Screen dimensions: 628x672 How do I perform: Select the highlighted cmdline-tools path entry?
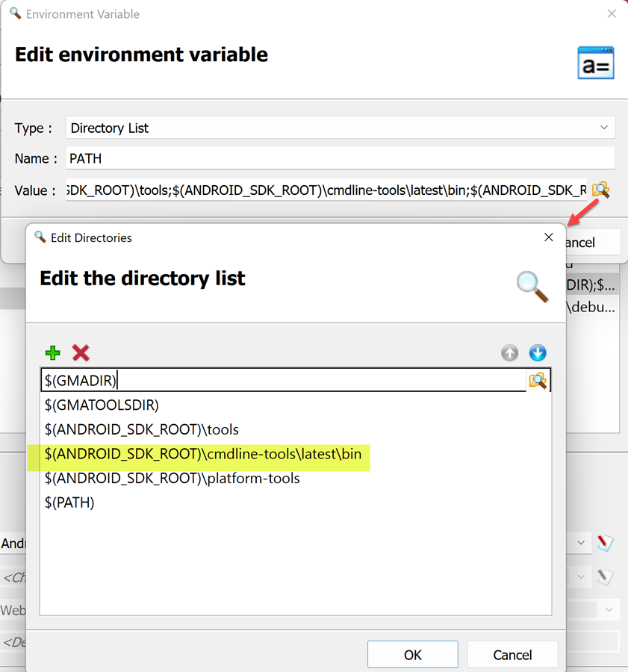click(202, 453)
